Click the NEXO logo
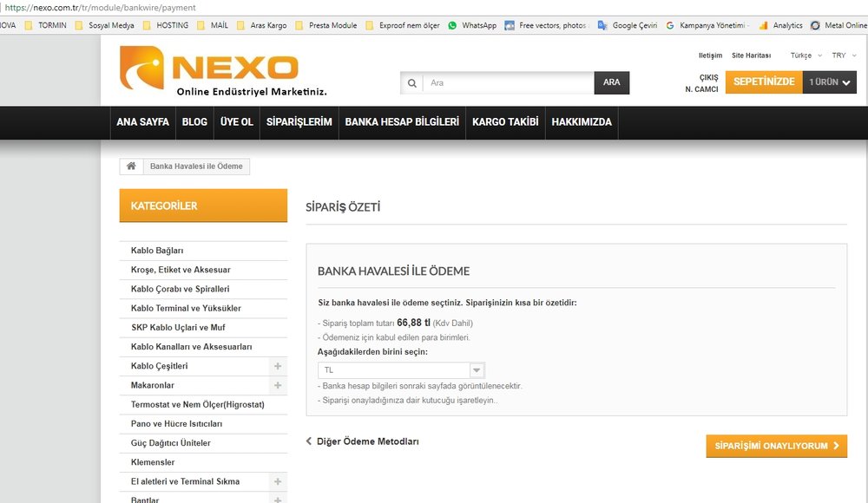 coord(223,71)
